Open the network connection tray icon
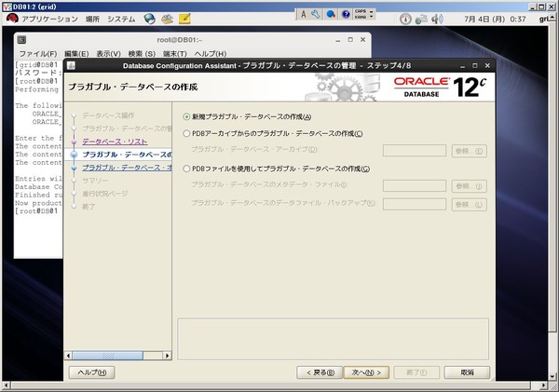559x392 pixels. click(x=421, y=19)
